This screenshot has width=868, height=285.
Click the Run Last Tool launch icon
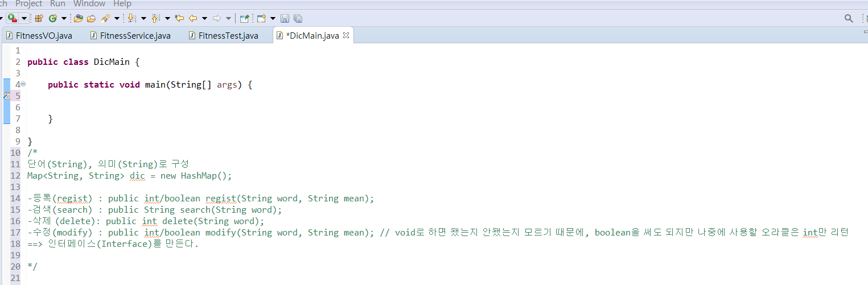(13, 18)
